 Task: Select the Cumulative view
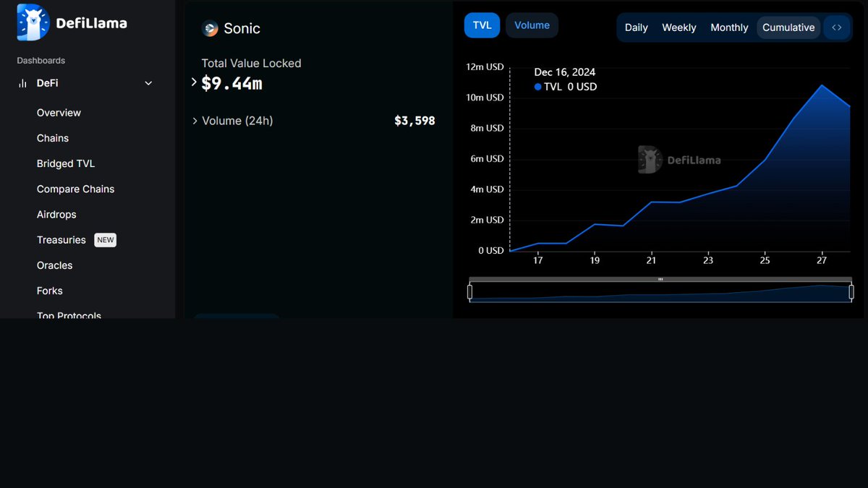click(x=788, y=27)
